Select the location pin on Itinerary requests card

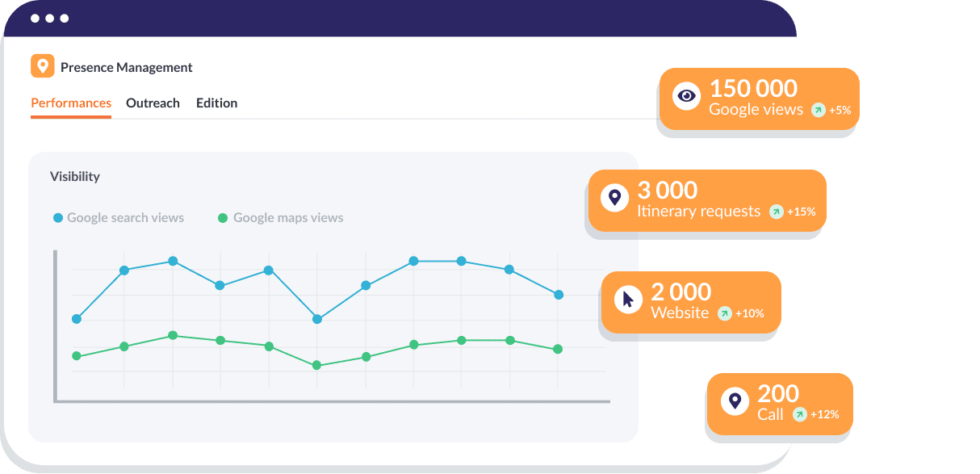pos(615,198)
